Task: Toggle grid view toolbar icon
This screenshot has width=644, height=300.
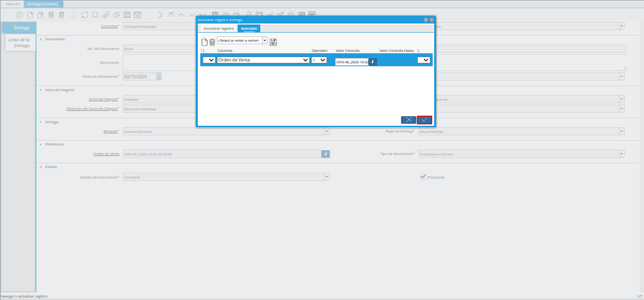Action: point(127,15)
